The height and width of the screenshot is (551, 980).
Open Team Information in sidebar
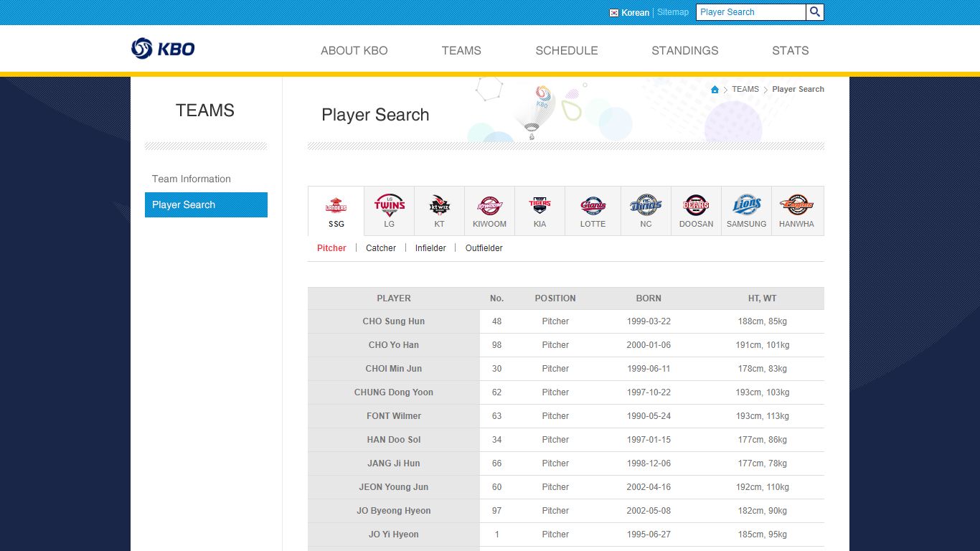click(x=192, y=179)
